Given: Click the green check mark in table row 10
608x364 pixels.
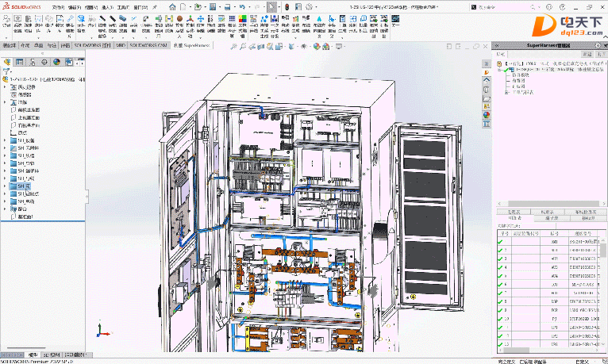Looking at the screenshot, I should pos(500,319).
